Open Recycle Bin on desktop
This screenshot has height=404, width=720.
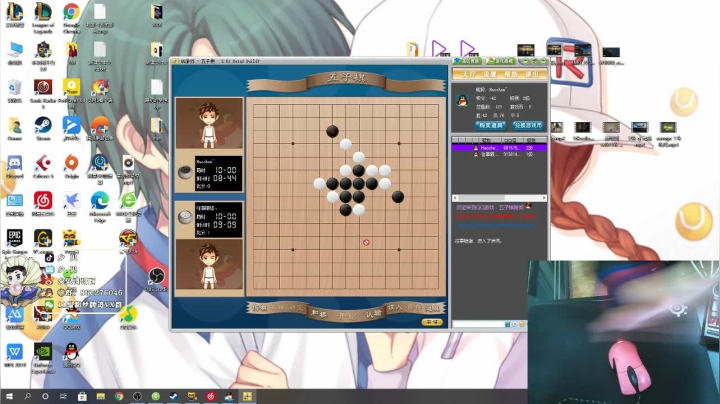click(15, 88)
